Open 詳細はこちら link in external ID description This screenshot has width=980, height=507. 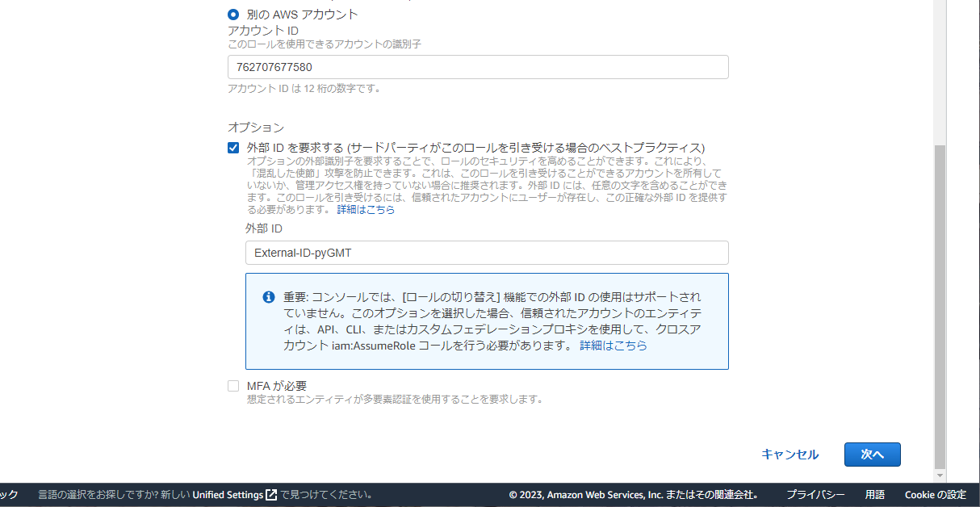coord(366,209)
